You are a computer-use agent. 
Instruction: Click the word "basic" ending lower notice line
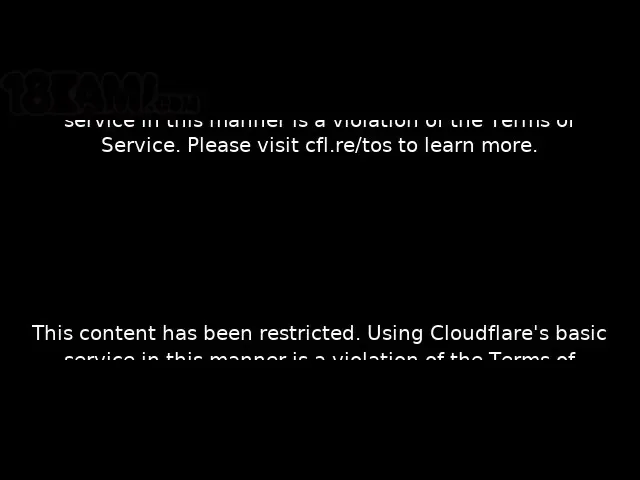pos(581,333)
